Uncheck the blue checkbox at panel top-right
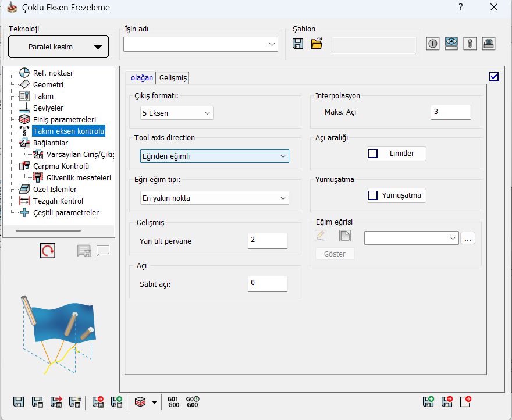This screenshot has width=512, height=420. 494,76
